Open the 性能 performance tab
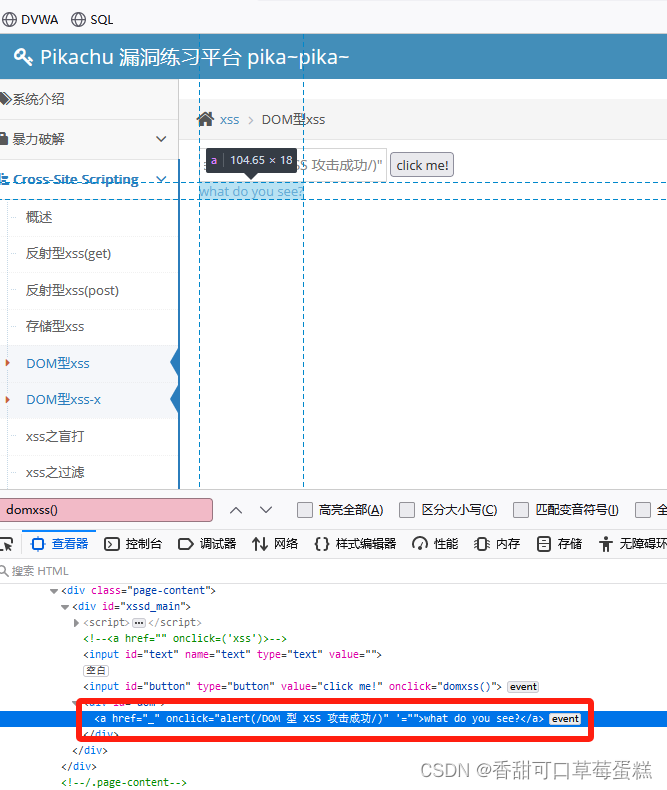This screenshot has width=667, height=790. coord(435,544)
